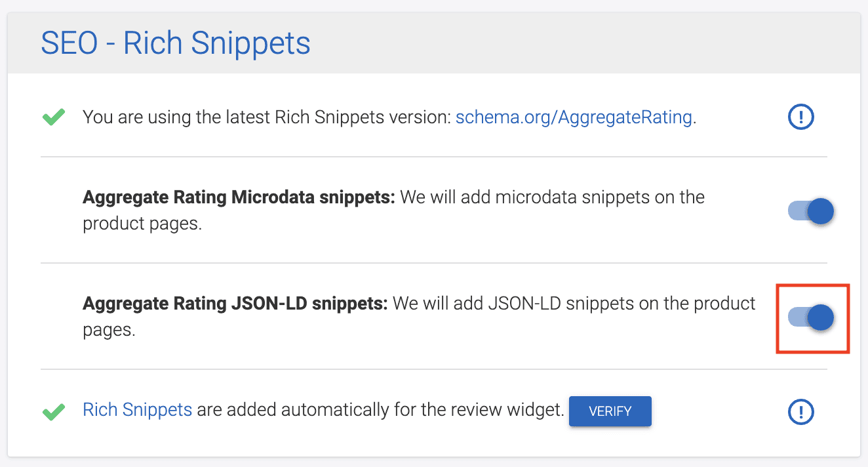Viewport: 868px width, 467px height.
Task: Click green checkmark beside latest version message
Action: click(54, 118)
